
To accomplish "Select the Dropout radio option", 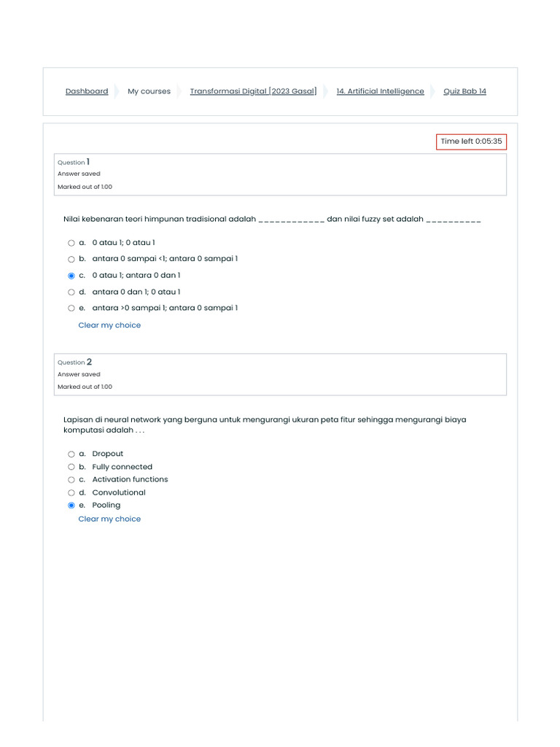I will 71,454.
